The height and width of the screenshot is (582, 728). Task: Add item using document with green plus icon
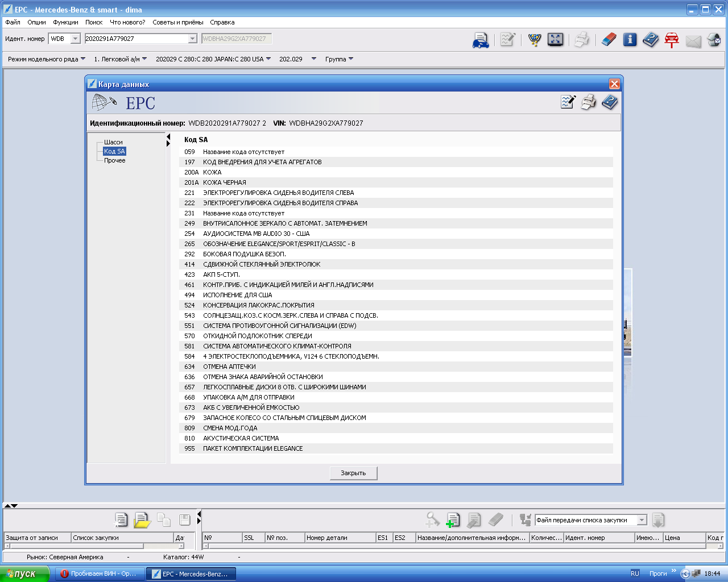(453, 520)
